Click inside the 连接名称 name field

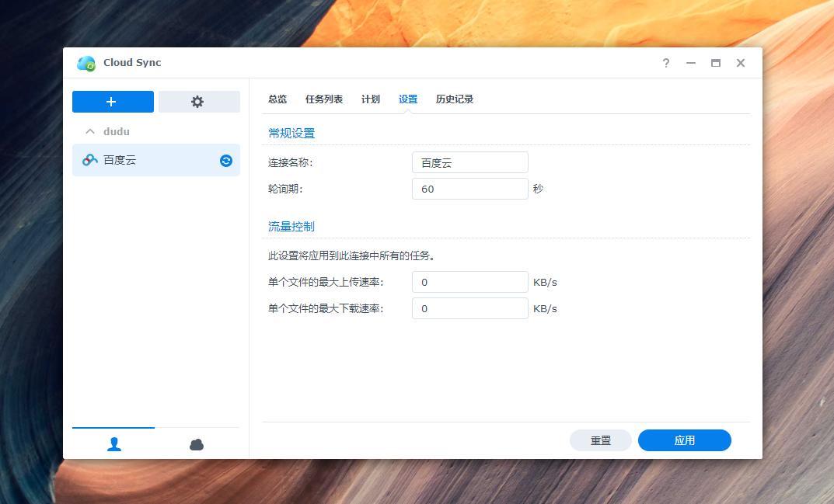[x=469, y=162]
